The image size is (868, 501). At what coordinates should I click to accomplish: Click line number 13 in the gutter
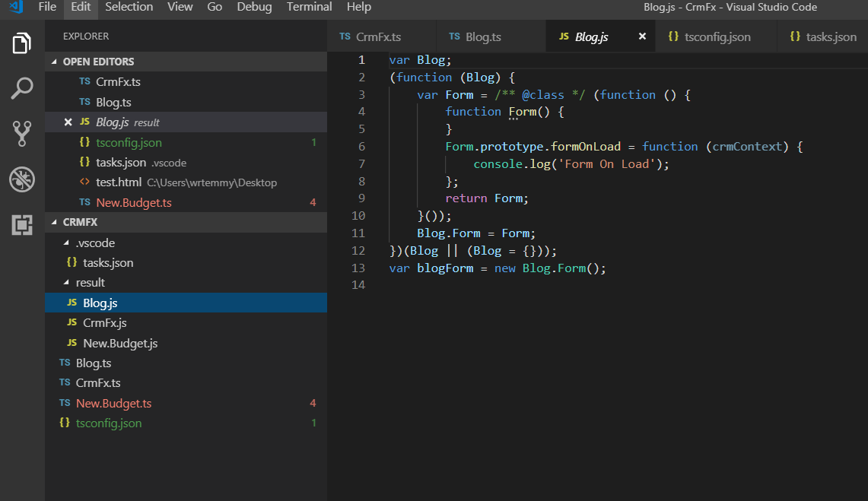[x=358, y=268]
